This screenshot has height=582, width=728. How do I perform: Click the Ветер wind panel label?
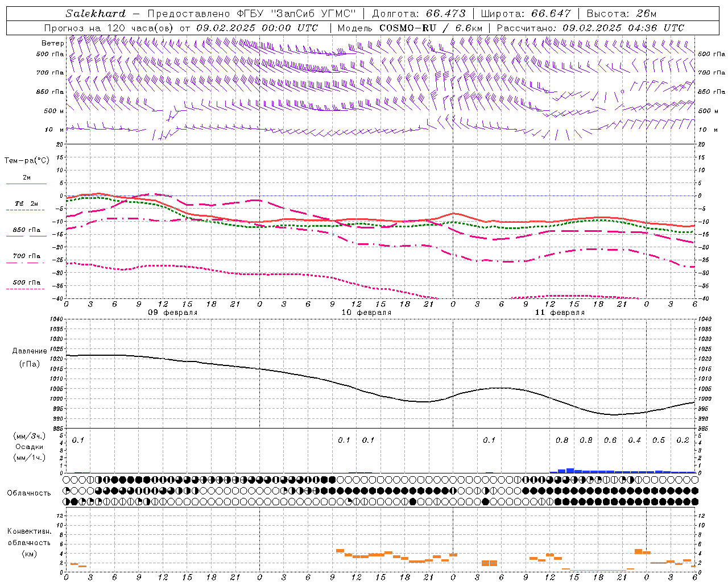[52, 43]
